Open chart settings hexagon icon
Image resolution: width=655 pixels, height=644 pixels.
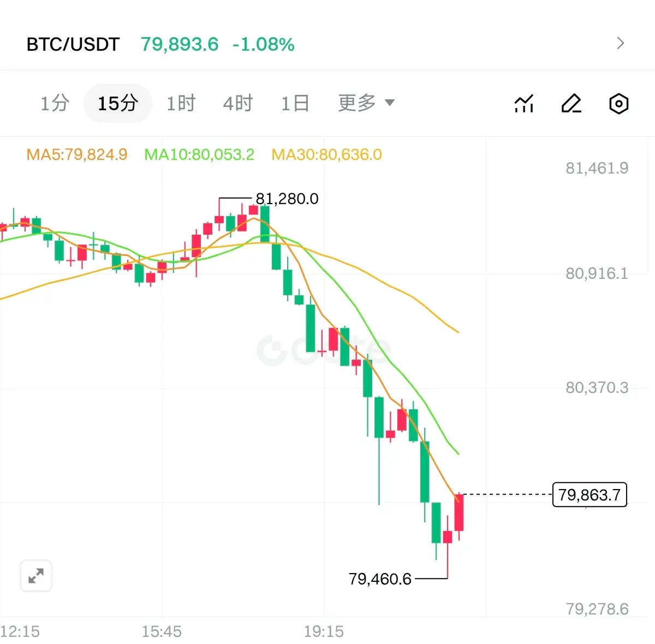[x=618, y=103]
